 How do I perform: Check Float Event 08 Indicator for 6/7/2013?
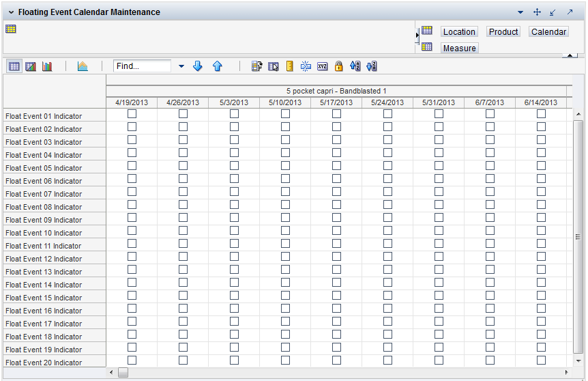coord(490,205)
